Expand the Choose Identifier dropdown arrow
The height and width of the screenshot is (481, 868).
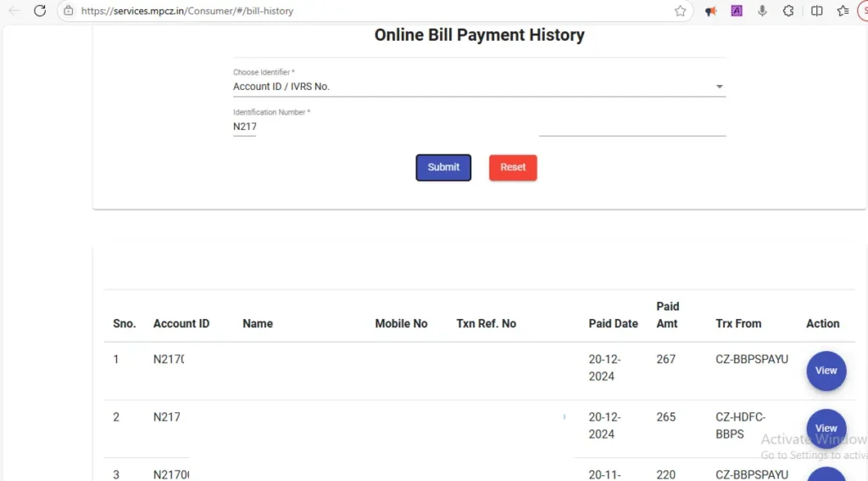pos(719,87)
